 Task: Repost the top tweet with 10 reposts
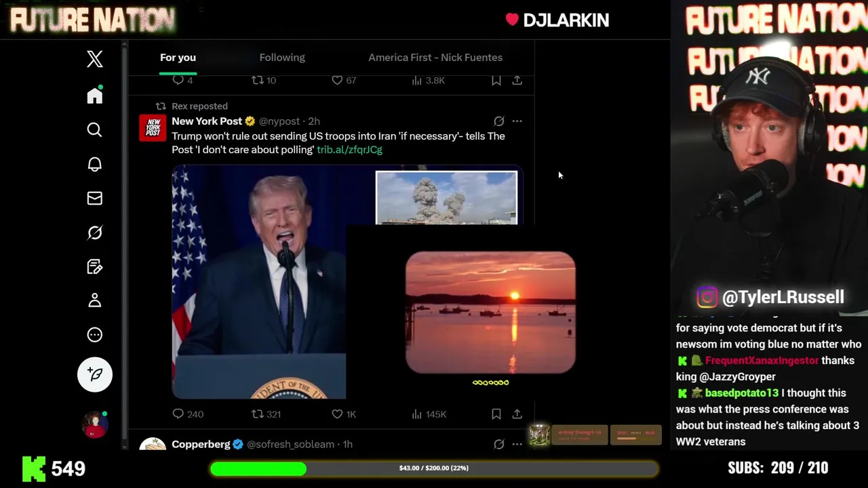pyautogui.click(x=258, y=81)
